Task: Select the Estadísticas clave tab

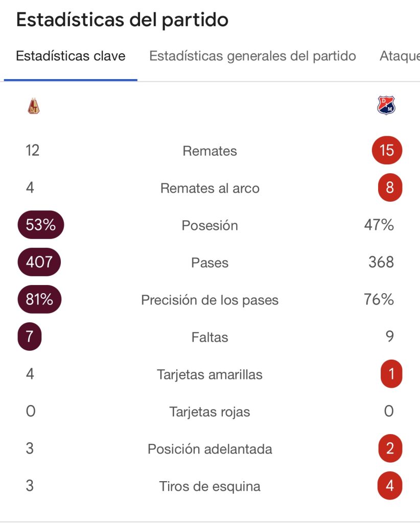Action: tap(71, 56)
